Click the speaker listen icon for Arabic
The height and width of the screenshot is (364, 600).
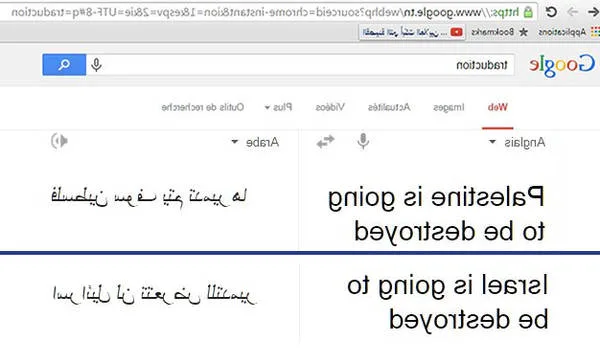59,141
